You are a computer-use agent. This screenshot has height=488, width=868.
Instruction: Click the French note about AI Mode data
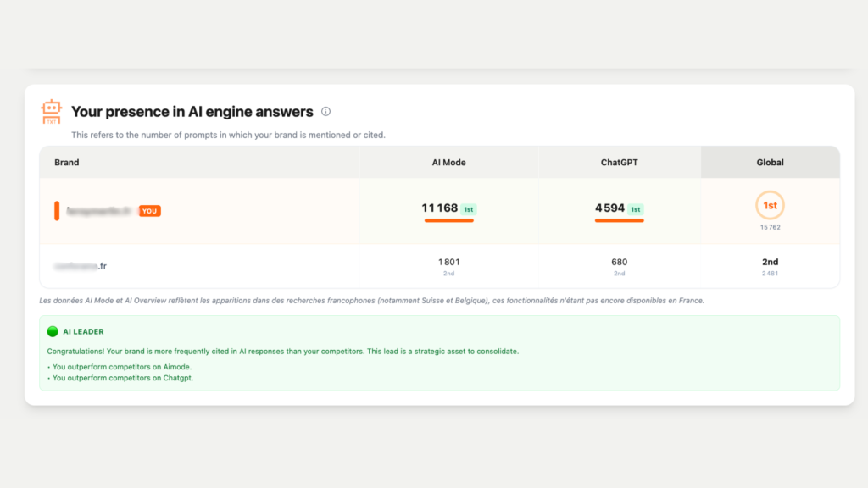[x=371, y=301]
